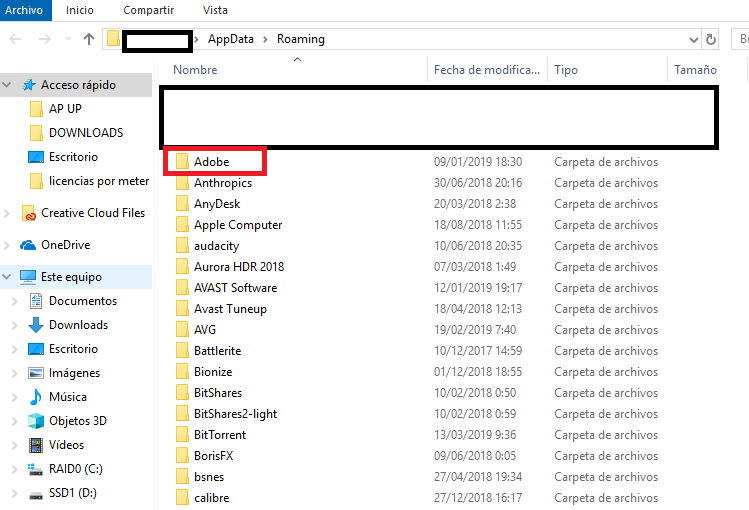
Task: Sort by the Tipo column header
Action: pos(566,70)
